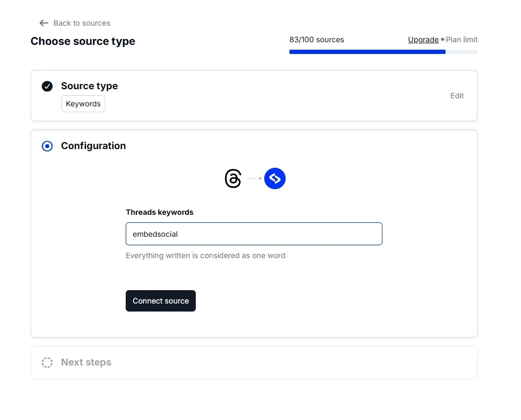Expand the Next steps section
The image size is (521, 420).
pos(254,363)
